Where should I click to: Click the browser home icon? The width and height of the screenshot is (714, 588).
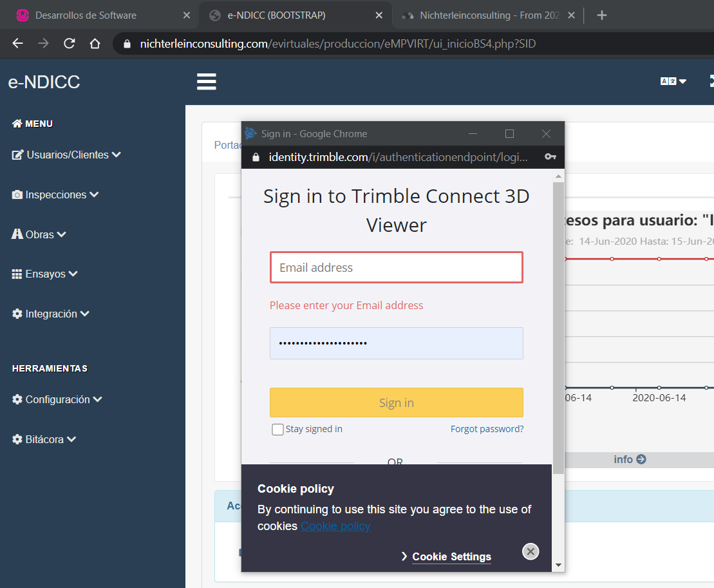pyautogui.click(x=95, y=44)
